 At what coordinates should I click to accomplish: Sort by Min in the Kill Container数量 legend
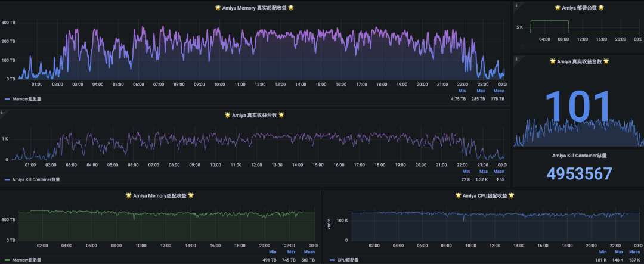pyautogui.click(x=466, y=171)
